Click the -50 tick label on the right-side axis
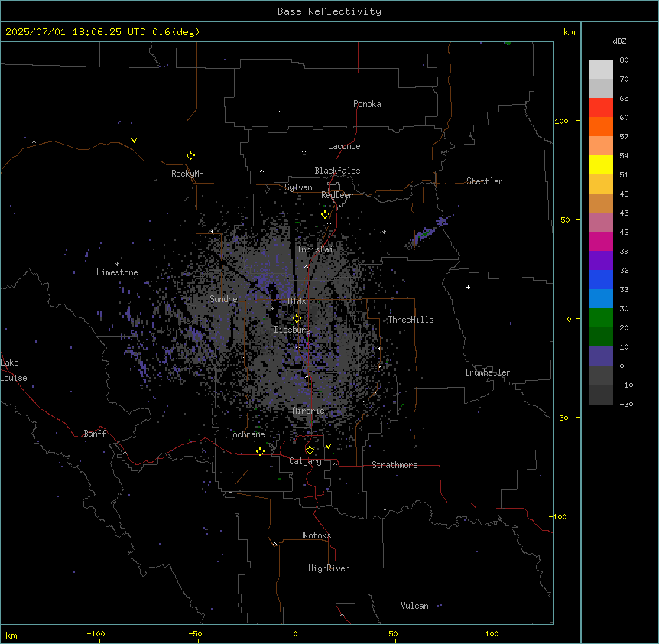 pyautogui.click(x=561, y=418)
